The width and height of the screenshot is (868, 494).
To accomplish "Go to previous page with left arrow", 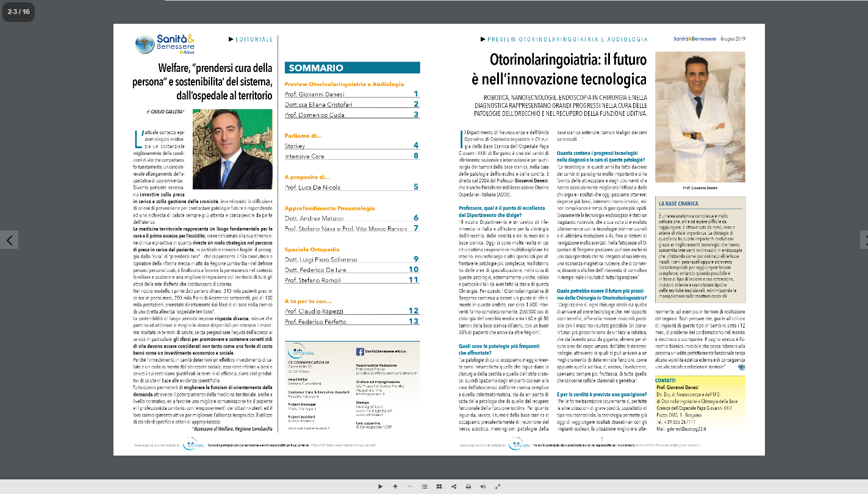I will pyautogui.click(x=9, y=240).
